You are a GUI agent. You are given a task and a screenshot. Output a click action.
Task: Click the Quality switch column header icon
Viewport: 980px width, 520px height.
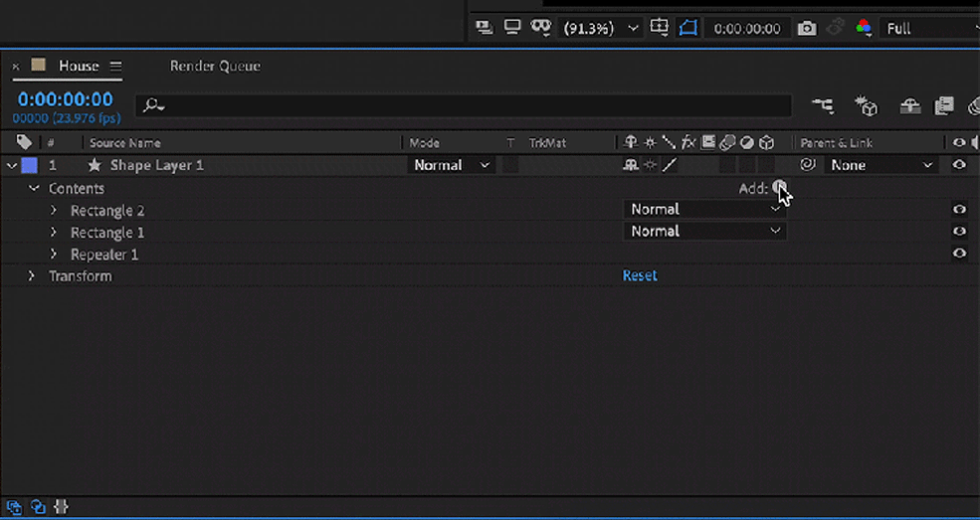669,143
